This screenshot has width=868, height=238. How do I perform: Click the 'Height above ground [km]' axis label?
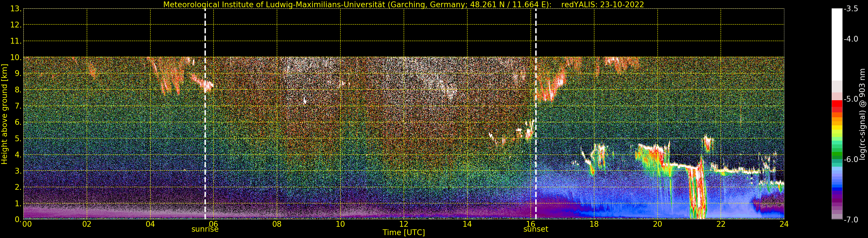tap(4, 114)
